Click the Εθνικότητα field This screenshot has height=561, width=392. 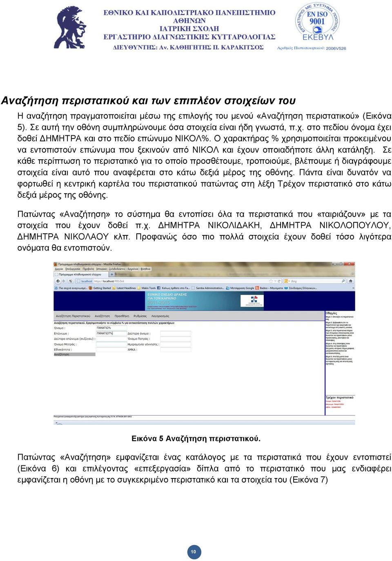(111, 349)
